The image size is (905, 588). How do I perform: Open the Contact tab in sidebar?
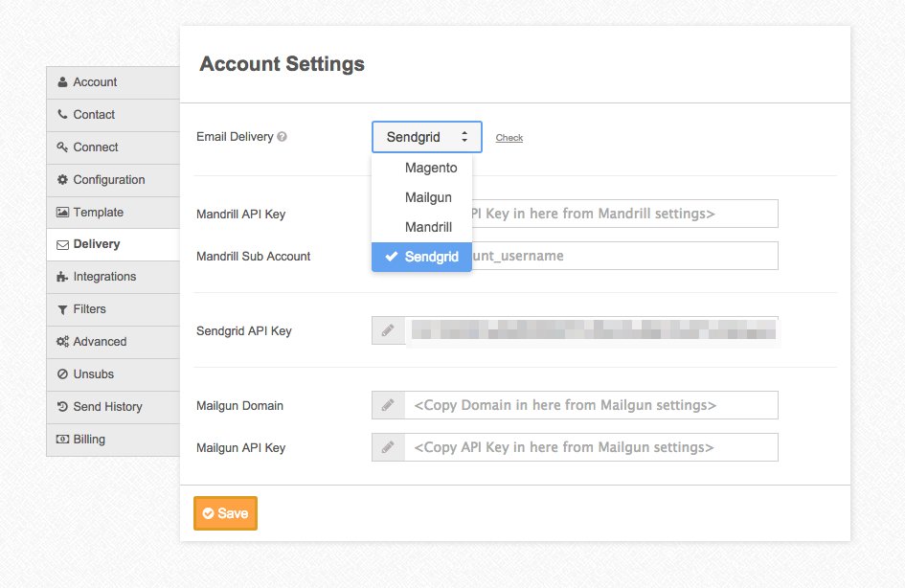pyautogui.click(x=112, y=115)
